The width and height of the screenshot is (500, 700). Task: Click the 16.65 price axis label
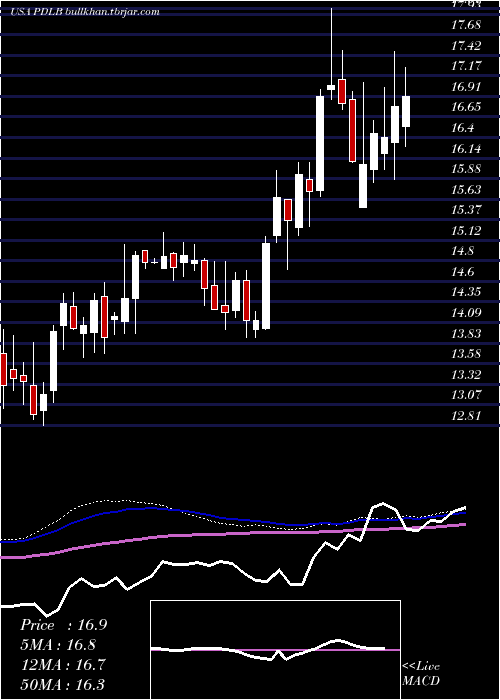(x=466, y=107)
